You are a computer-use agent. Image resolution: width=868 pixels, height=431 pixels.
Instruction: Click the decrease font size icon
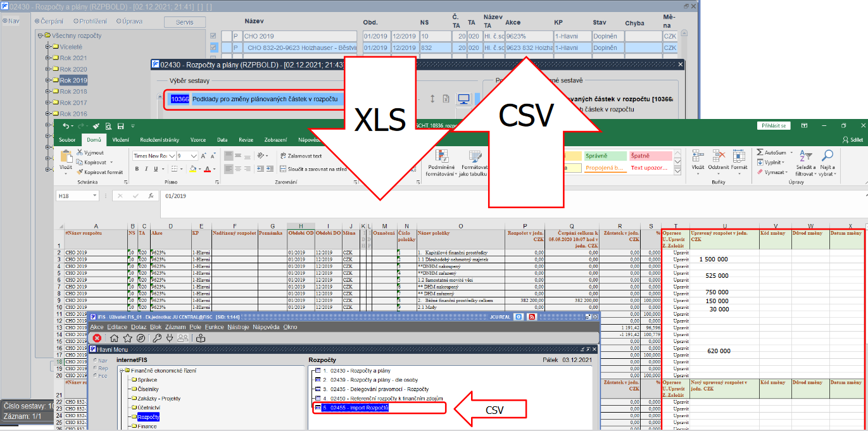tap(214, 156)
